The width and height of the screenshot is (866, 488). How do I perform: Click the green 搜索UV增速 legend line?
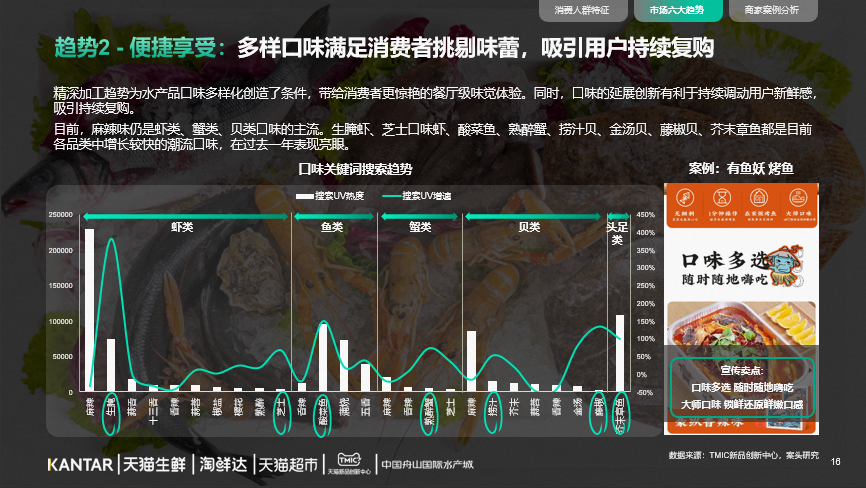390,195
